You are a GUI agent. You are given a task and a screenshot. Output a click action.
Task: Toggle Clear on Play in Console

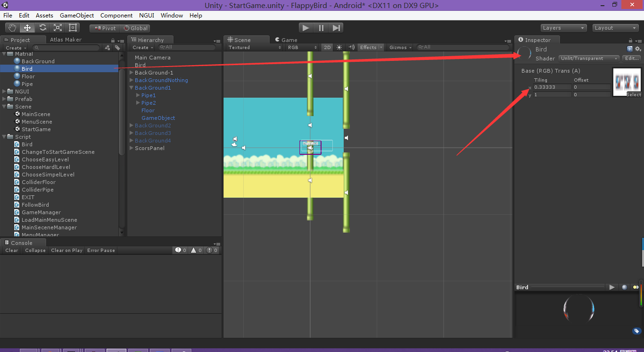pos(66,251)
